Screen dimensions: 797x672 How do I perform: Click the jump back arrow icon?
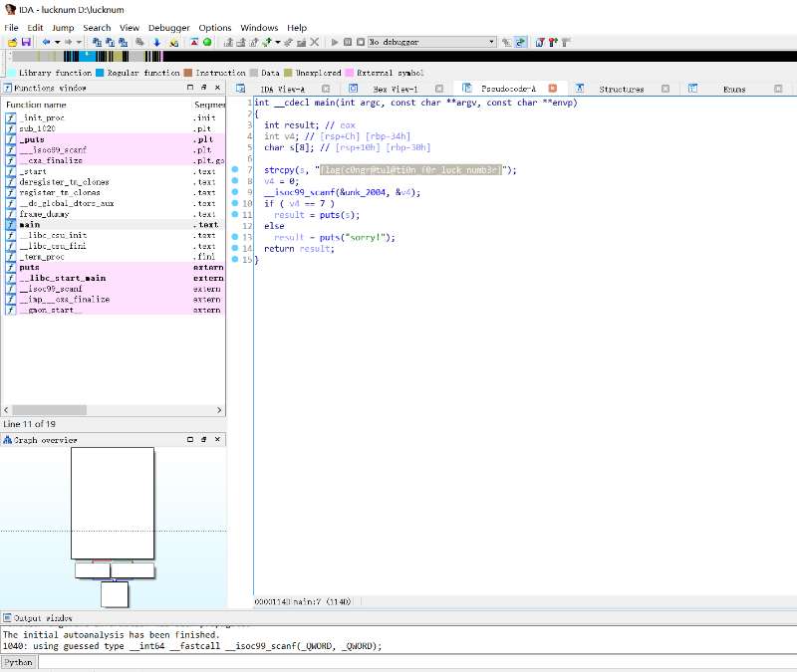click(x=45, y=43)
